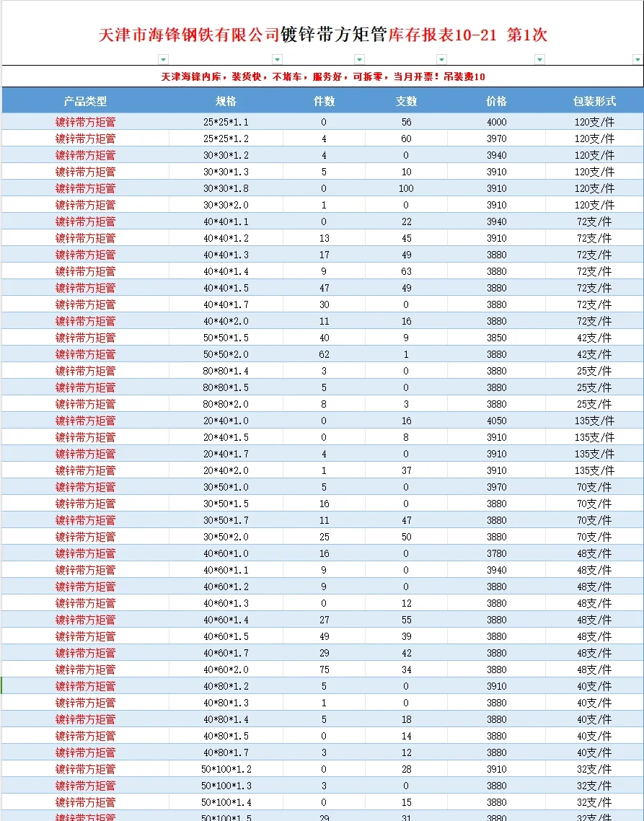644x821 pixels.
Task: Open the filter dropdown for the 包装形式 column
Action: pos(638,59)
